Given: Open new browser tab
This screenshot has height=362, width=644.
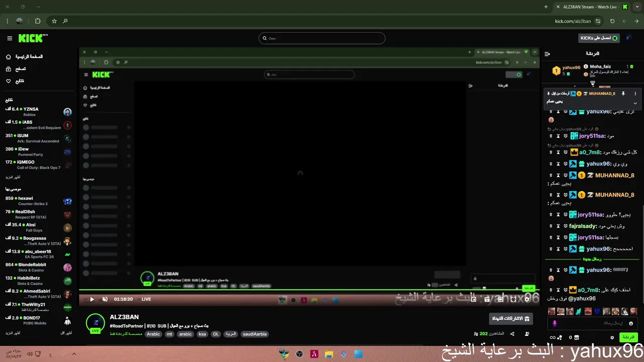Looking at the screenshot, I should [x=546, y=7].
